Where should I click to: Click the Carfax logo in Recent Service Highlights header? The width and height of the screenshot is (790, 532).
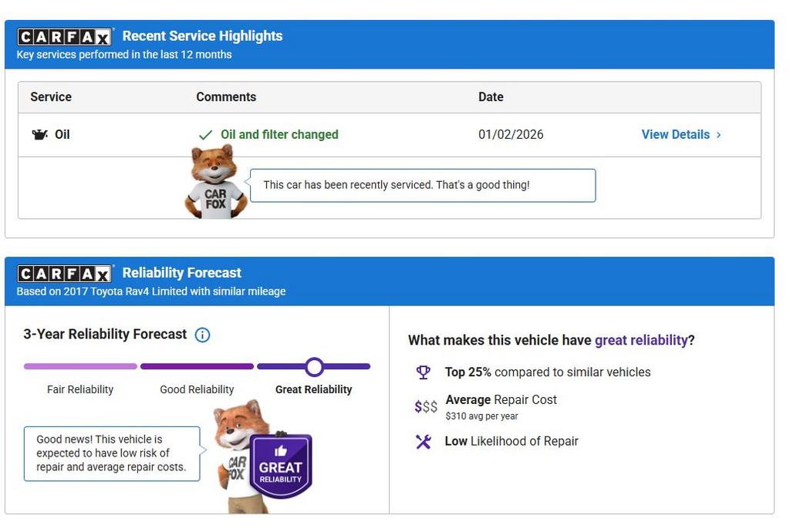click(x=65, y=37)
